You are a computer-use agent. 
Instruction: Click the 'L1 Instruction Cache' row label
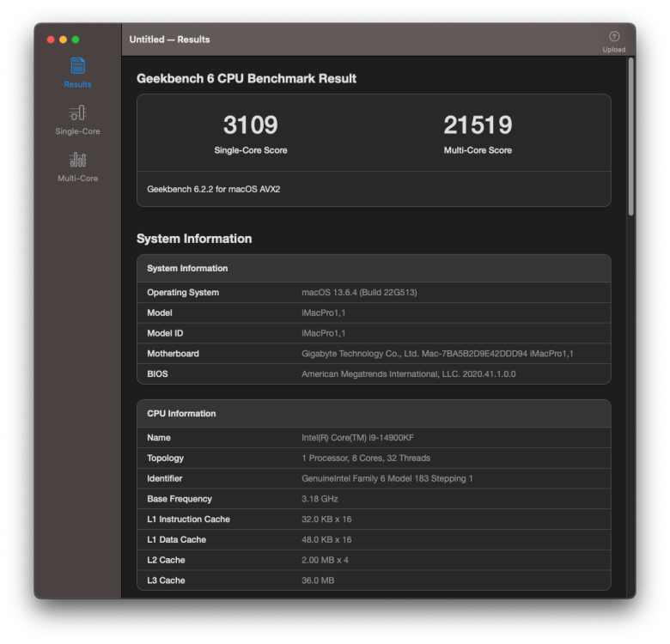(x=188, y=519)
